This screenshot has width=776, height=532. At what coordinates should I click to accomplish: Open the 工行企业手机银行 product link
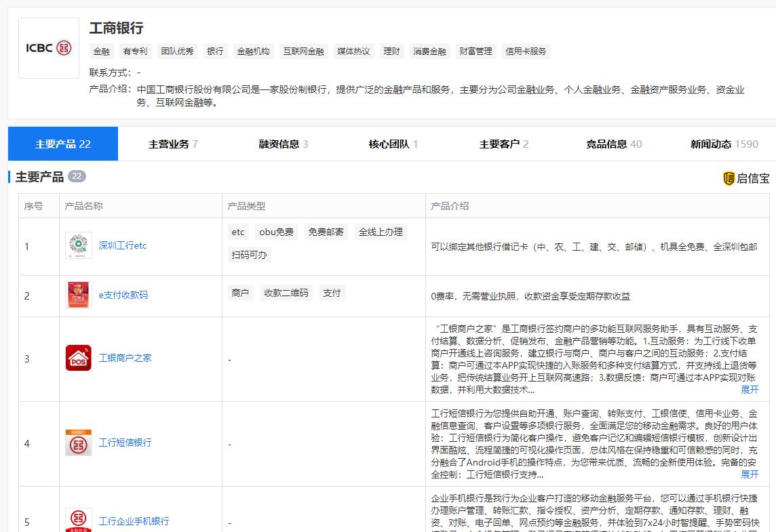click(x=134, y=521)
